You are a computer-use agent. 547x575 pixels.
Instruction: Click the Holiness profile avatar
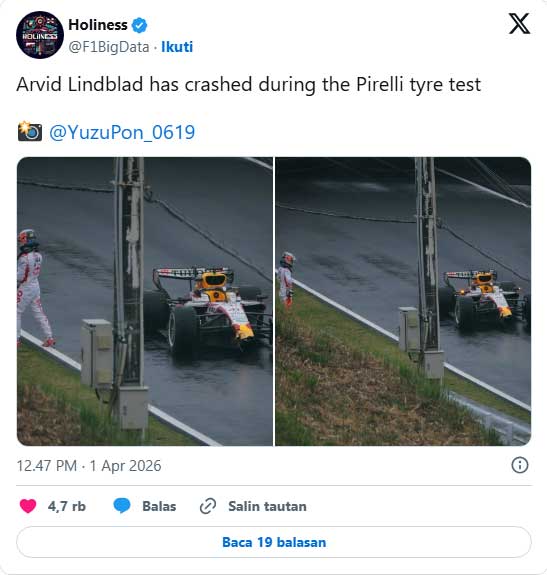coord(40,35)
